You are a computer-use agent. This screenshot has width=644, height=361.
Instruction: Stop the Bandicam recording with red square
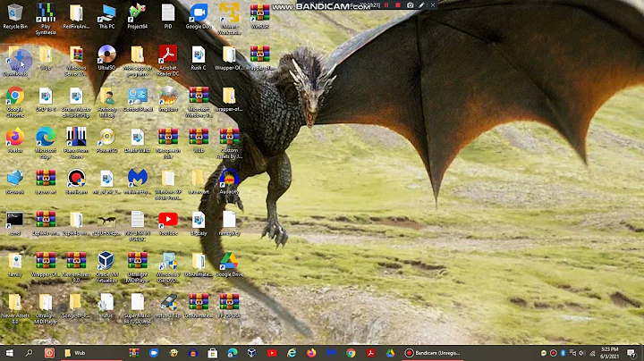tap(397, 5)
